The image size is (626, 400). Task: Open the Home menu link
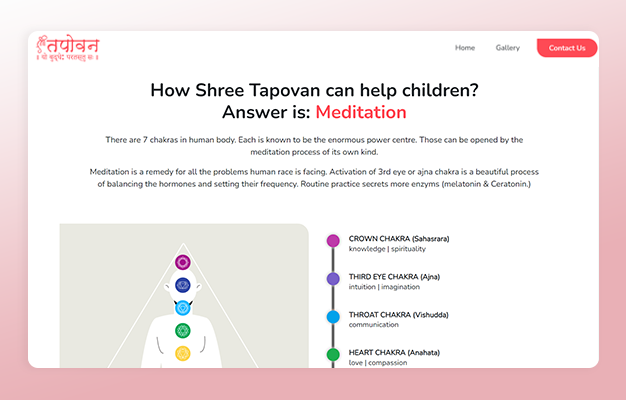(465, 48)
